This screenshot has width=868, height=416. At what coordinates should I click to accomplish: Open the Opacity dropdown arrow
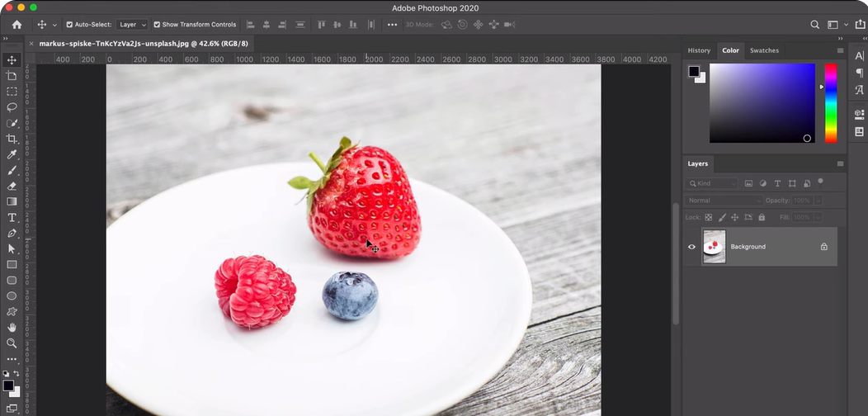coord(818,200)
